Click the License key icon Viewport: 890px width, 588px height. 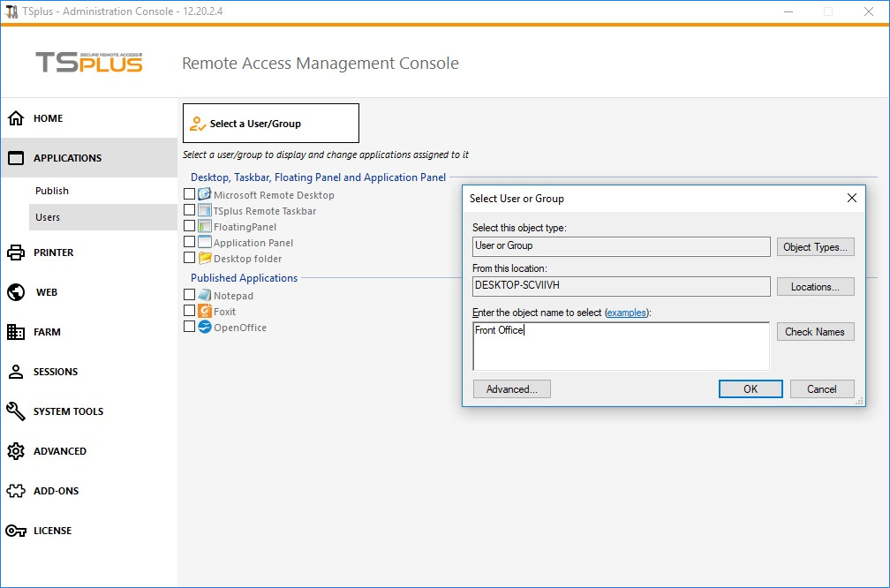point(16,531)
